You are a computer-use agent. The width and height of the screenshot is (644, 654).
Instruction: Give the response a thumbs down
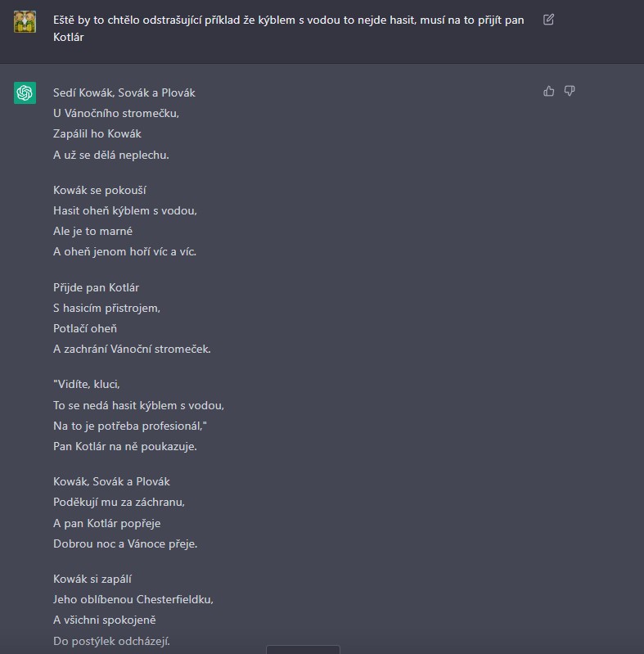click(570, 91)
